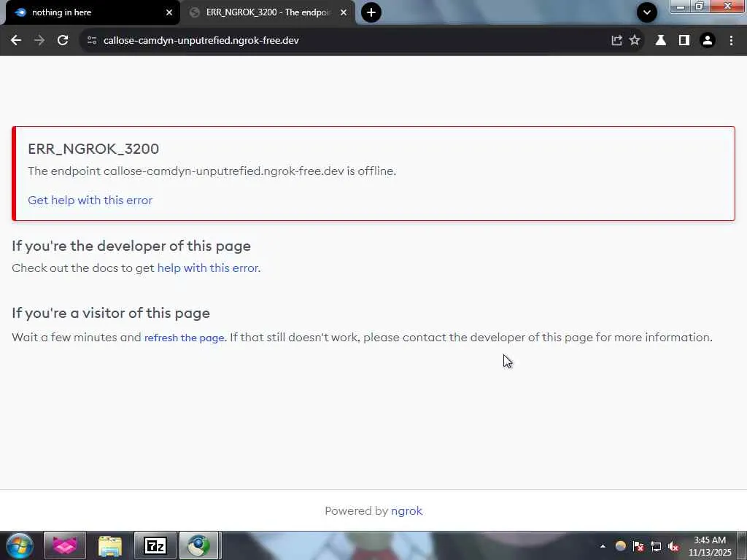The height and width of the screenshot is (560, 747).
Task: Minimize the browser window
Action: click(x=681, y=6)
